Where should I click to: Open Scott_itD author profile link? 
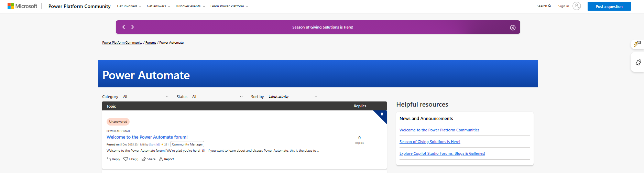154,144
